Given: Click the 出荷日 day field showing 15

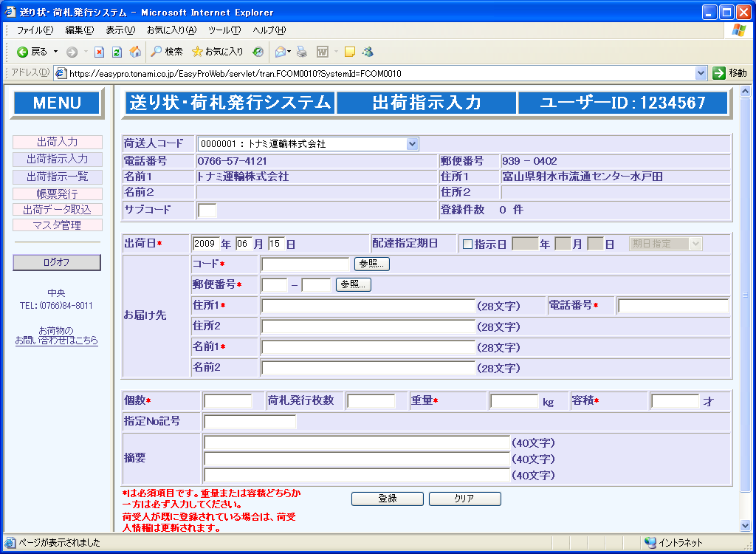Looking at the screenshot, I should click(276, 244).
